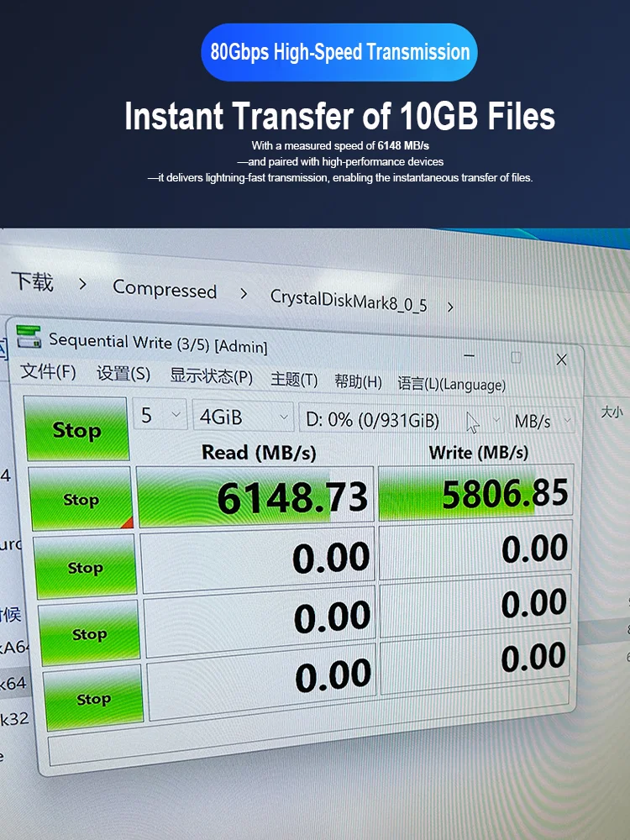Stop the first-row test with red corner
The height and width of the screenshot is (840, 630).
(x=81, y=499)
